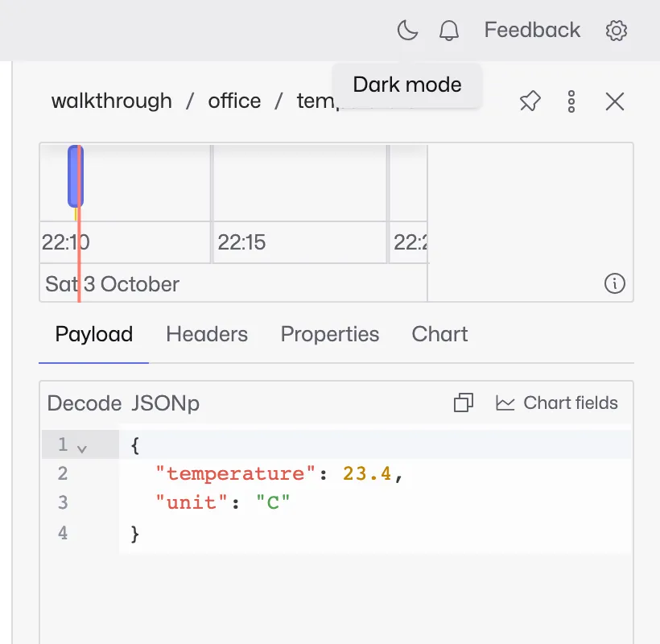Open the settings gear

(617, 31)
